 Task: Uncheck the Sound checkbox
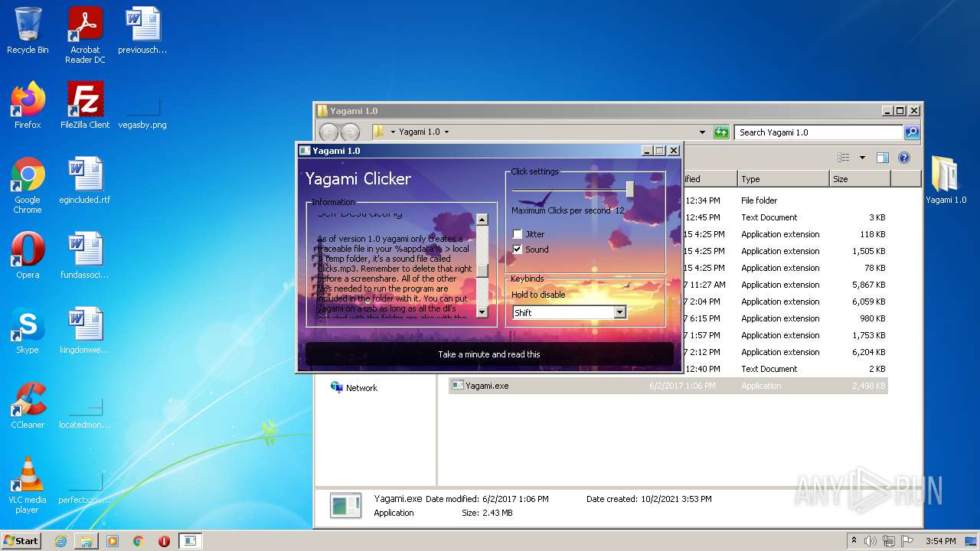coord(518,249)
